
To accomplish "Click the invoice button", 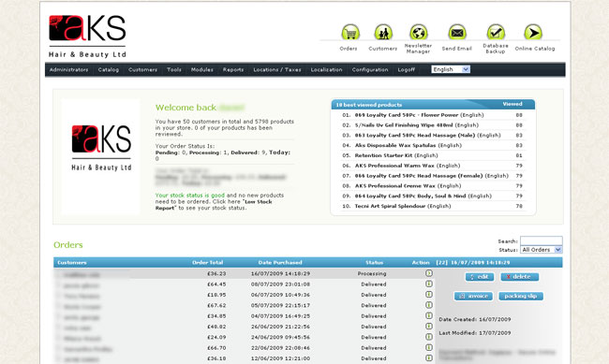I will pos(473,296).
